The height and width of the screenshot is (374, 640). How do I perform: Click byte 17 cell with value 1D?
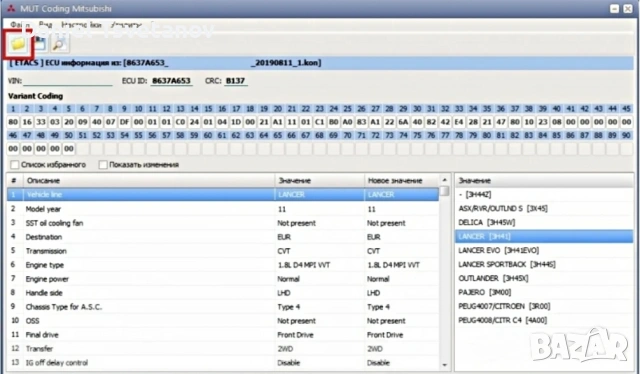(x=236, y=122)
